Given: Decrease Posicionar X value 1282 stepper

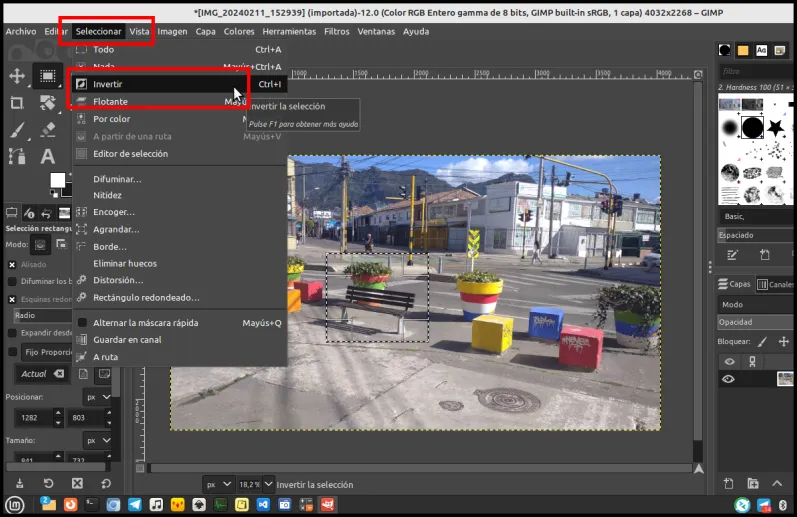Looking at the screenshot, I should (58, 422).
